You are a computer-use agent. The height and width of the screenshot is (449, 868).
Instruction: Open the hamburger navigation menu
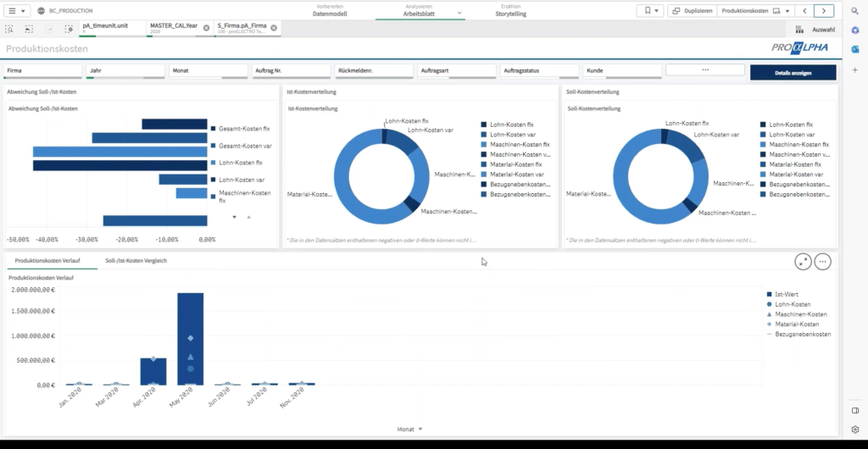[x=16, y=10]
